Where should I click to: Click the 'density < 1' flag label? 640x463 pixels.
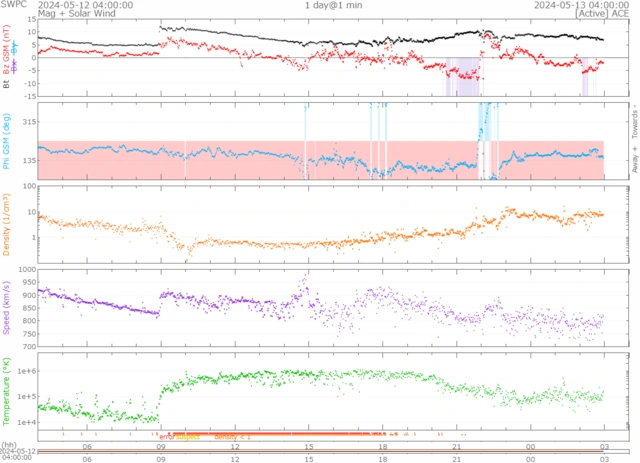click(232, 437)
